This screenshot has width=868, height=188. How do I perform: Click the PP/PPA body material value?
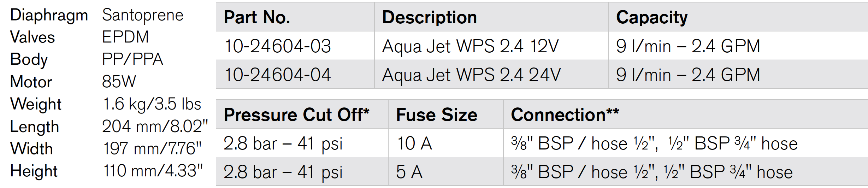(x=132, y=59)
